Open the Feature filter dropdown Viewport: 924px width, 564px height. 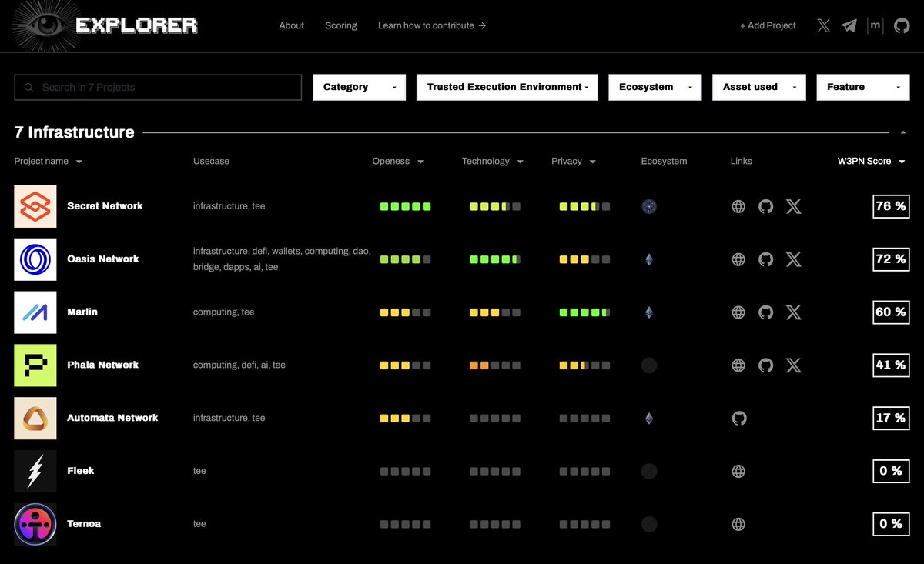pos(863,87)
